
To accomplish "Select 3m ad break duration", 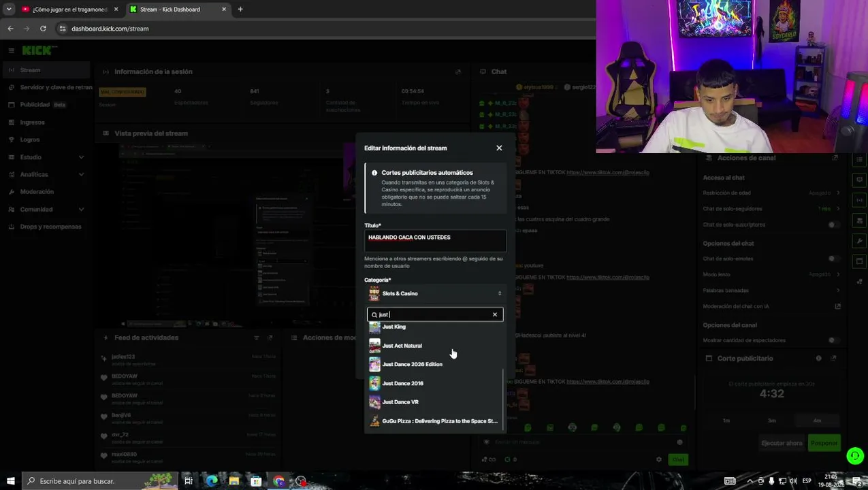I will click(x=772, y=421).
